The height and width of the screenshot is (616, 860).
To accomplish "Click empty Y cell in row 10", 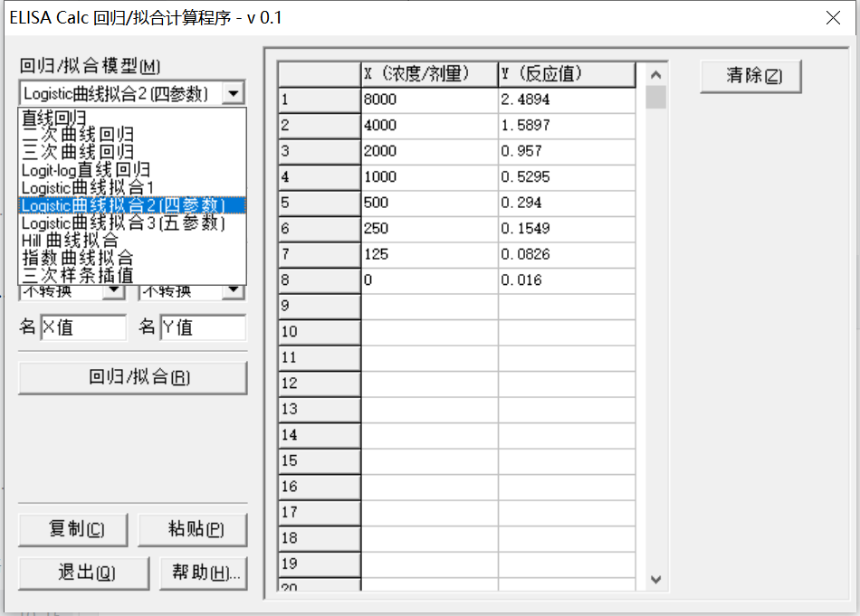I will pyautogui.click(x=567, y=332).
